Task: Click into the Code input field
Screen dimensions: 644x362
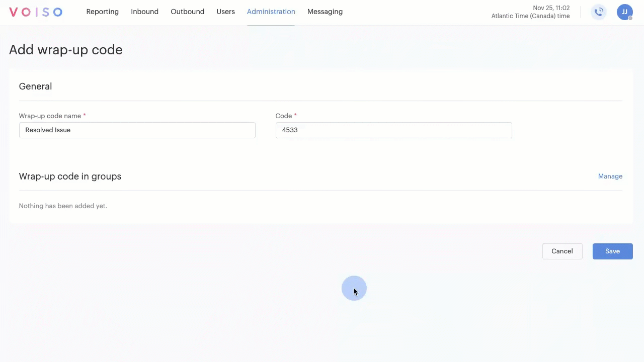Action: pyautogui.click(x=393, y=130)
